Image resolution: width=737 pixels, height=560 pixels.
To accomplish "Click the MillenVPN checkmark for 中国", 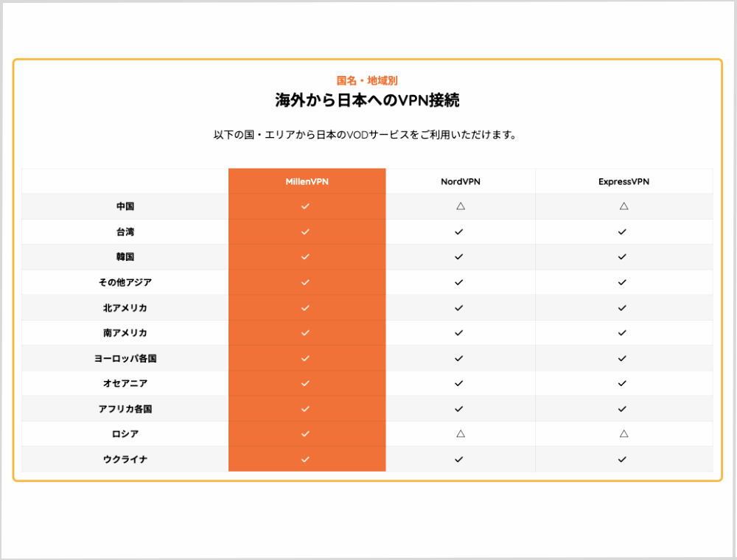I will click(x=306, y=206).
